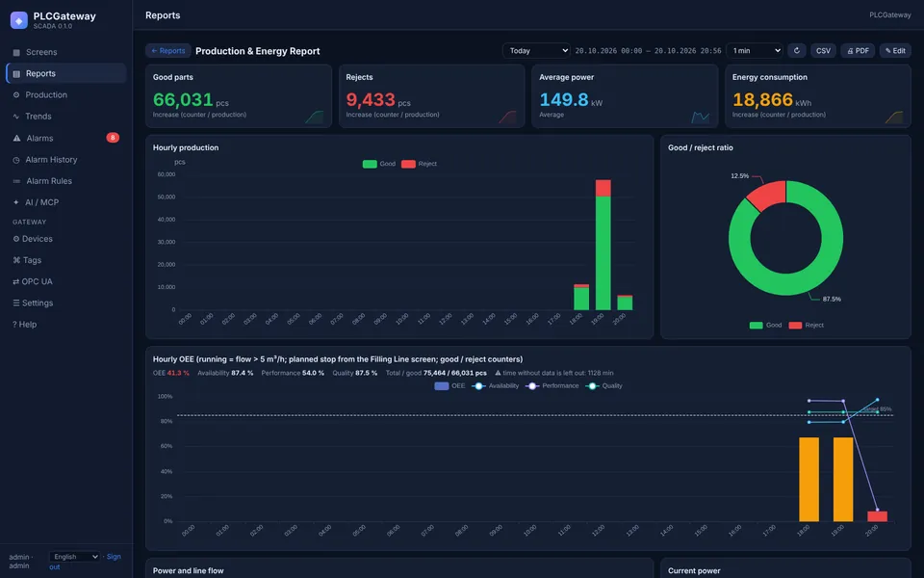The width and height of the screenshot is (924, 578).
Task: Go back via the Reports button
Action: pos(167,51)
